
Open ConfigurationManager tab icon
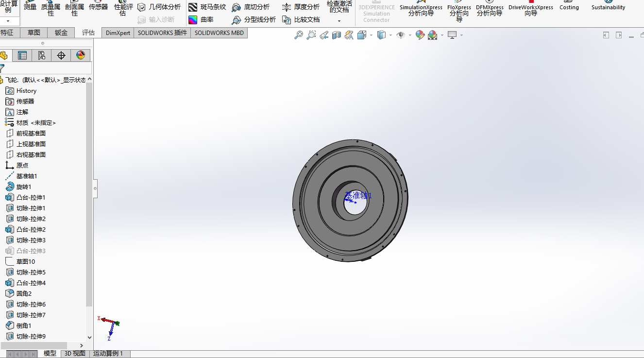(x=42, y=55)
